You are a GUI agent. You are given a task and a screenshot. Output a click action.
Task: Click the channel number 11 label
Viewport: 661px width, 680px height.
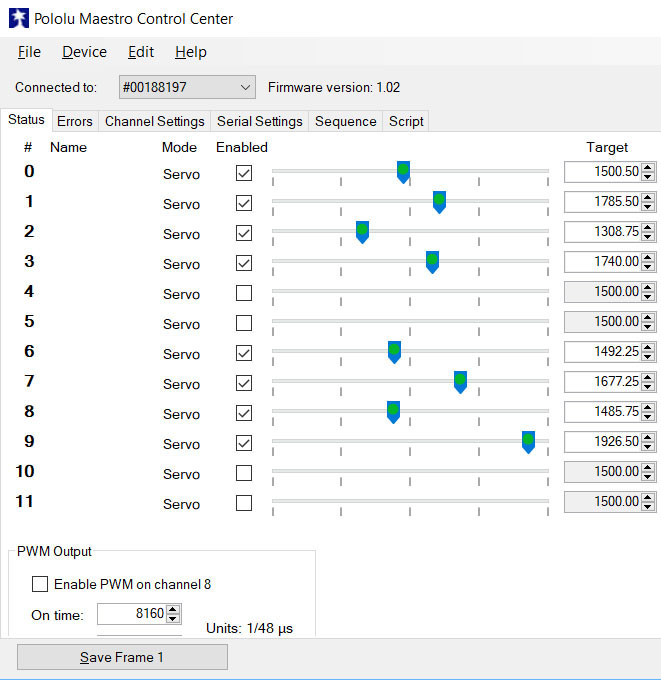pyautogui.click(x=24, y=501)
